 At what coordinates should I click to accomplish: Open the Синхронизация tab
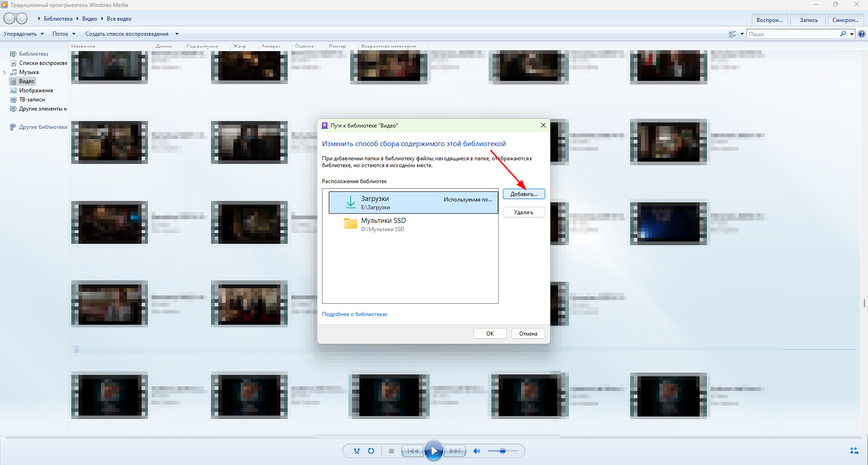pyautogui.click(x=846, y=20)
